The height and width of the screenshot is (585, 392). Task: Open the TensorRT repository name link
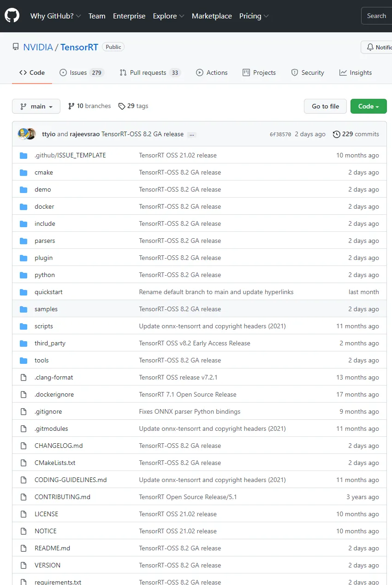tap(79, 47)
